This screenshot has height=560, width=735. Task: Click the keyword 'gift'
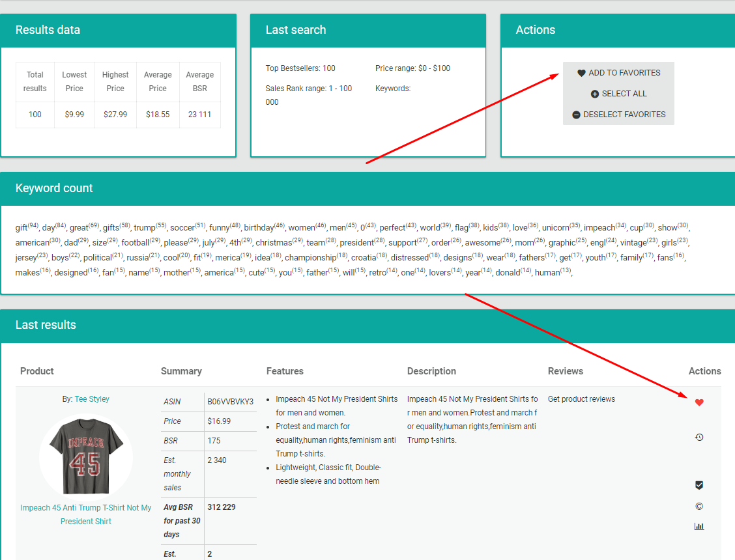click(22, 228)
